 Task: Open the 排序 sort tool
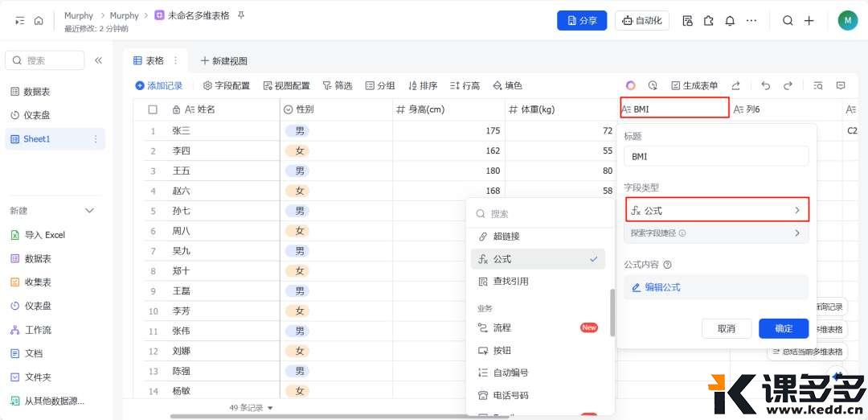[x=423, y=85]
